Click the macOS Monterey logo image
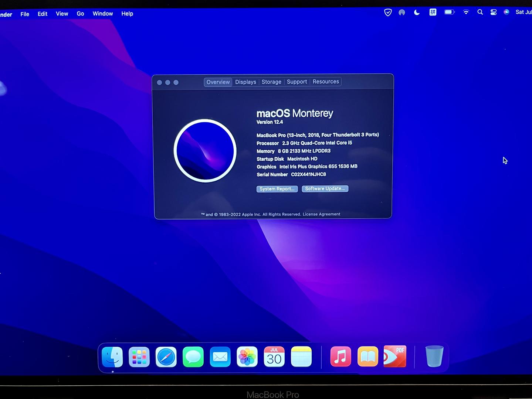The image size is (532, 399). pos(205,151)
